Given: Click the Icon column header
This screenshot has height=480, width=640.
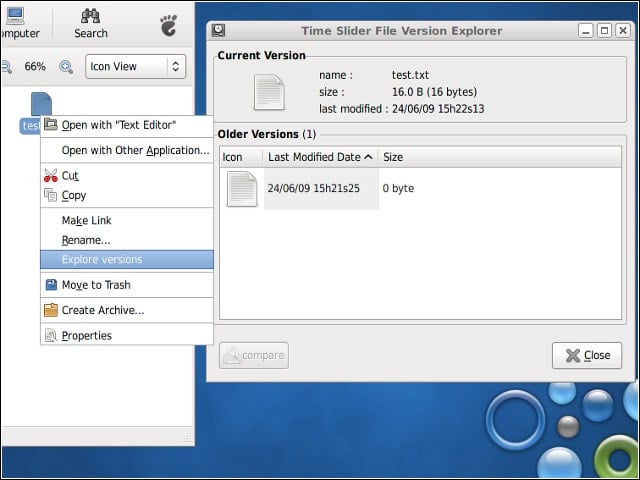Looking at the screenshot, I should click(241, 157).
